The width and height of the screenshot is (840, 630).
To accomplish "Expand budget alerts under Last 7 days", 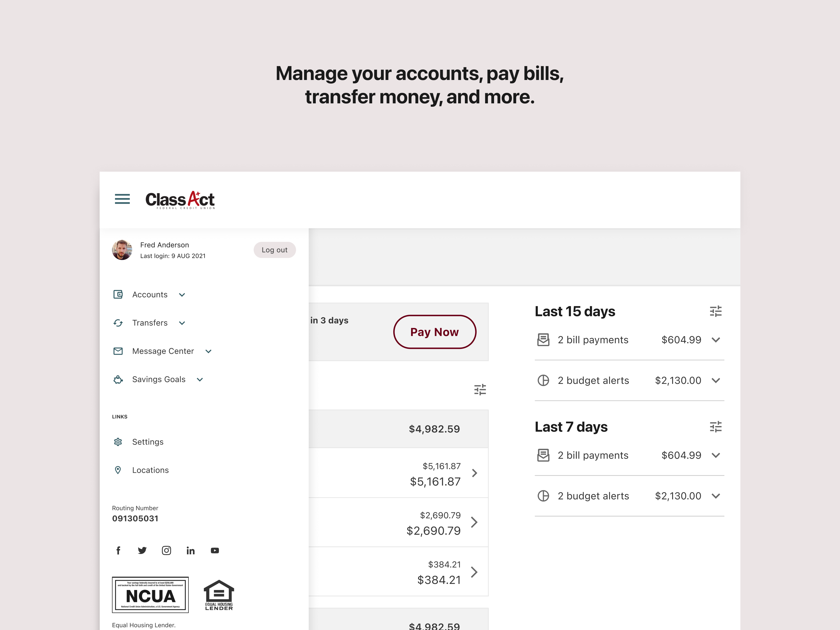I will tap(716, 496).
